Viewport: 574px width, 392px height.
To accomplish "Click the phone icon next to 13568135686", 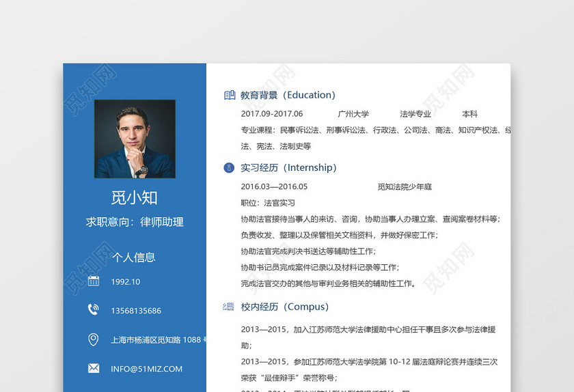I will [93, 309].
